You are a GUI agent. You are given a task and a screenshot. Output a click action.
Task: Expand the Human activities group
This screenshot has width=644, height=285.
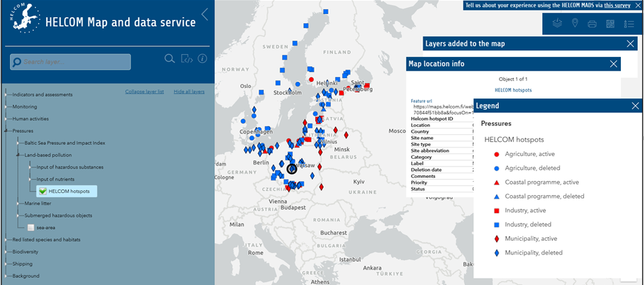[x=6, y=119]
